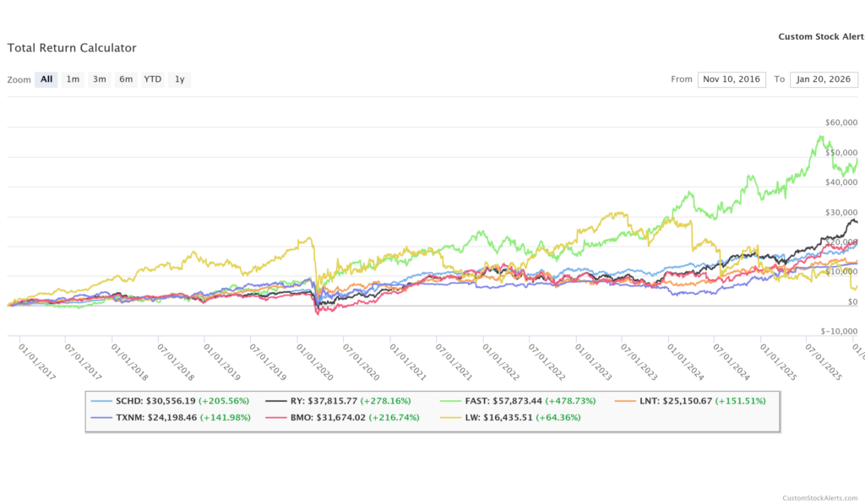The width and height of the screenshot is (865, 504).
Task: Open the CustomStockAlerts.com credit link
Action: pyautogui.click(x=819, y=497)
